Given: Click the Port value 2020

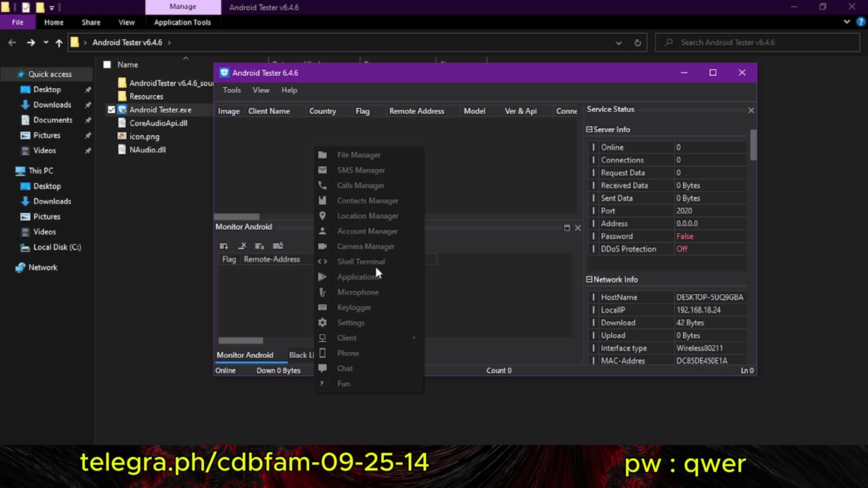Looking at the screenshot, I should click(x=684, y=211).
